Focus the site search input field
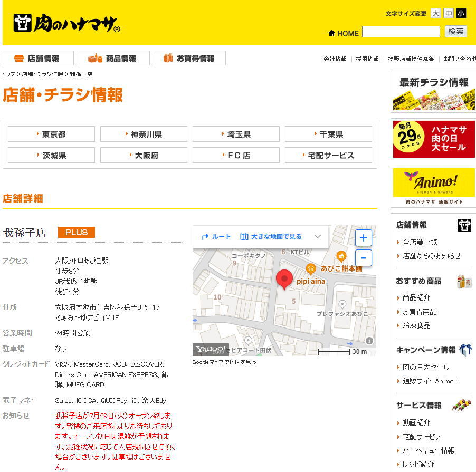The height and width of the screenshot is (472, 476). [401, 32]
